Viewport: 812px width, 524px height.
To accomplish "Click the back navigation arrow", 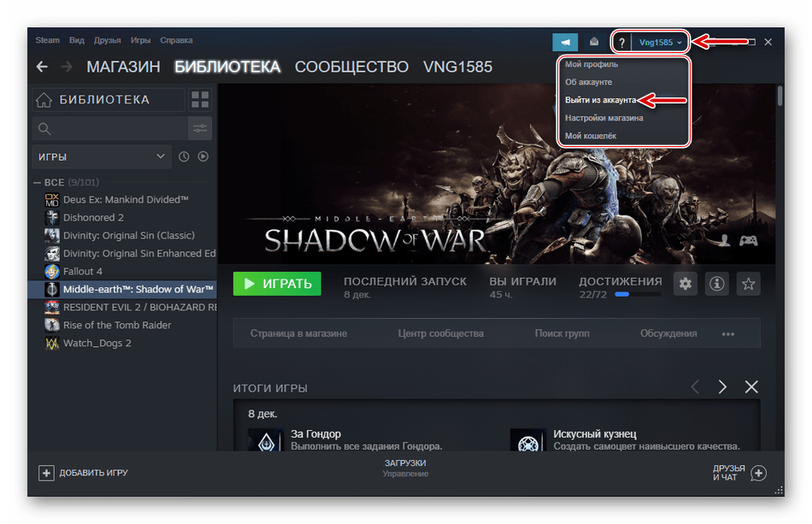I will 43,67.
